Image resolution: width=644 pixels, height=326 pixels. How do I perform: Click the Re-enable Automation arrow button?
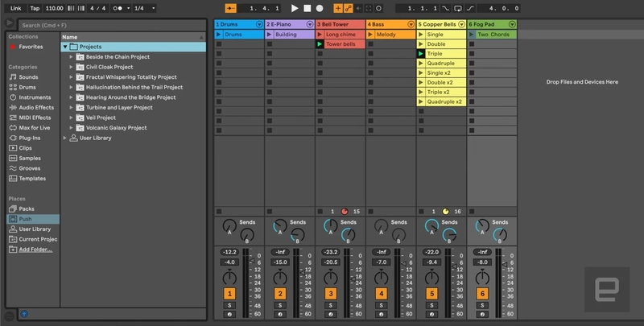[358, 8]
